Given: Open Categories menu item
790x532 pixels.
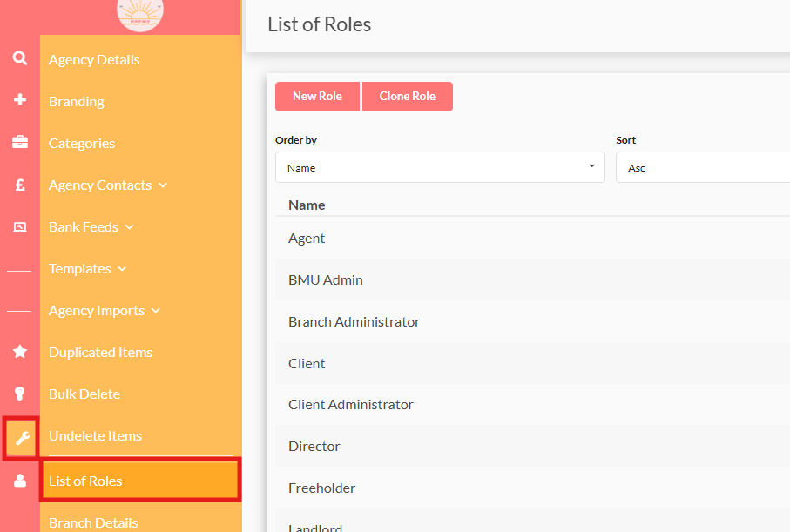Looking at the screenshot, I should click(82, 144).
